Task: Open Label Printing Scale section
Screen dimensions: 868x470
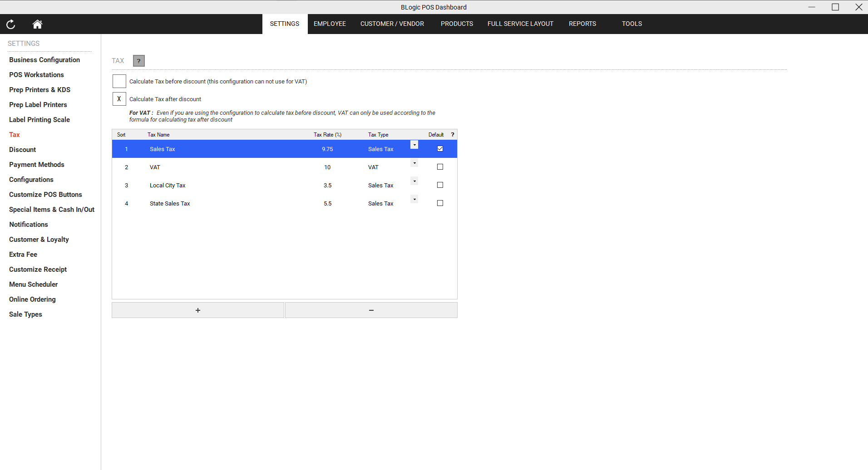Action: point(39,120)
